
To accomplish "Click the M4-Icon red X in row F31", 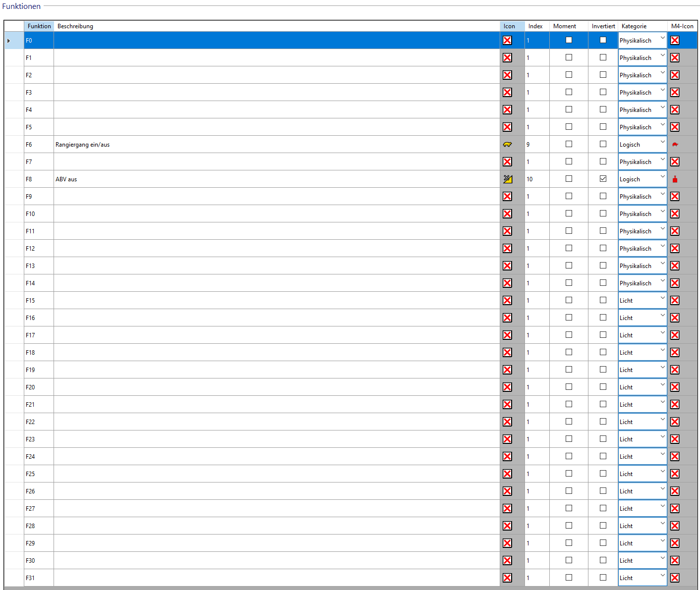I will coord(675,578).
